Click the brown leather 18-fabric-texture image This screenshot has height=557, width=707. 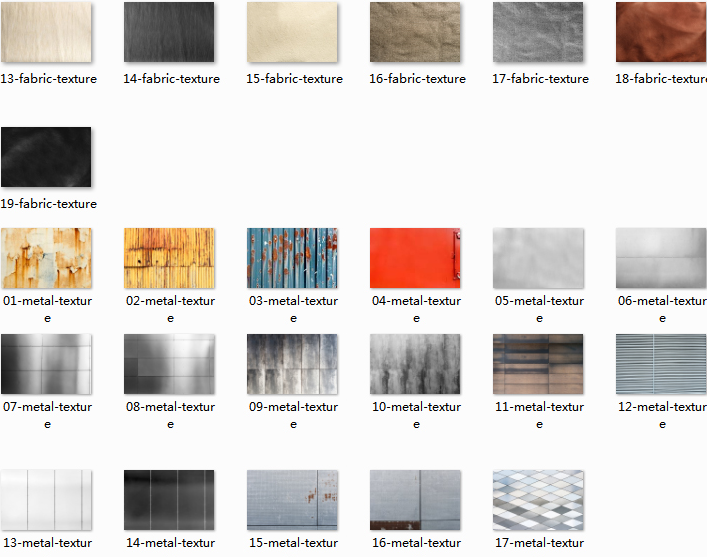(660, 32)
